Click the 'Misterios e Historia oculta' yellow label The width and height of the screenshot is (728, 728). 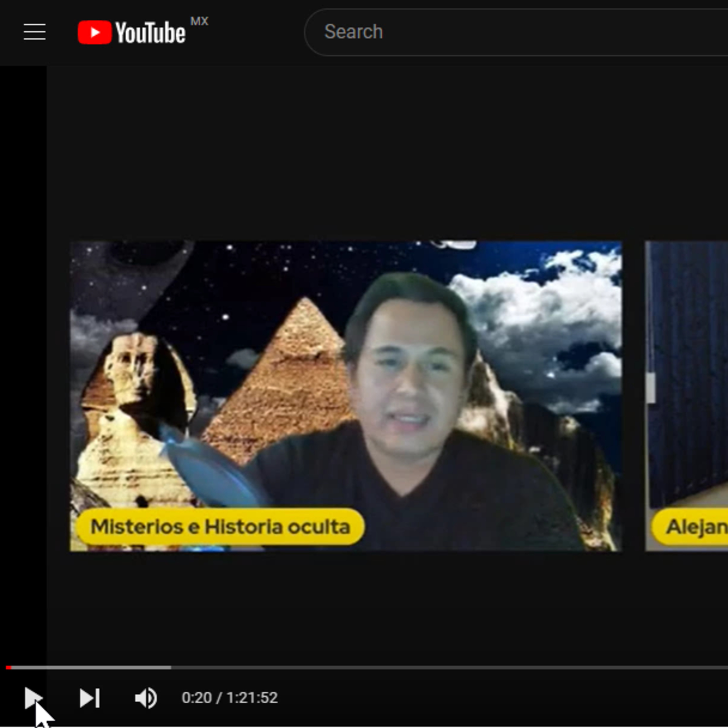click(220, 526)
